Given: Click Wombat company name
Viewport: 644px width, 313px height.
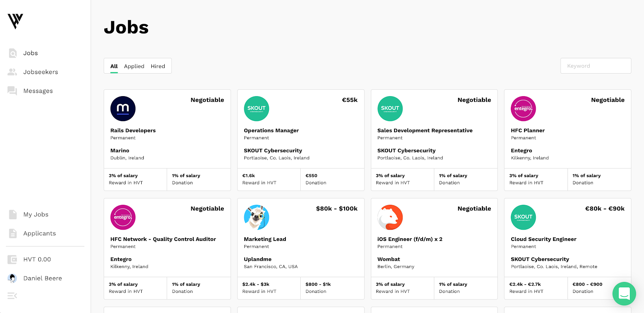Looking at the screenshot, I should point(389,259).
